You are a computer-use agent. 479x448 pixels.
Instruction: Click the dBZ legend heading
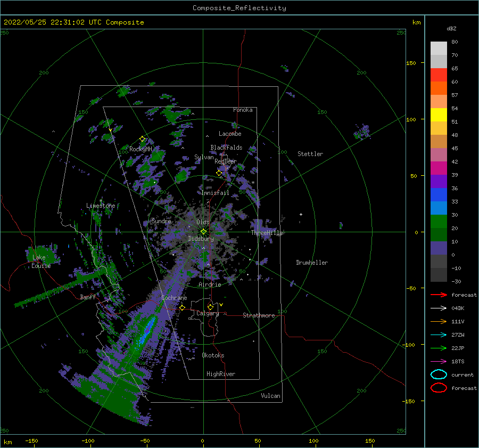tap(451, 28)
